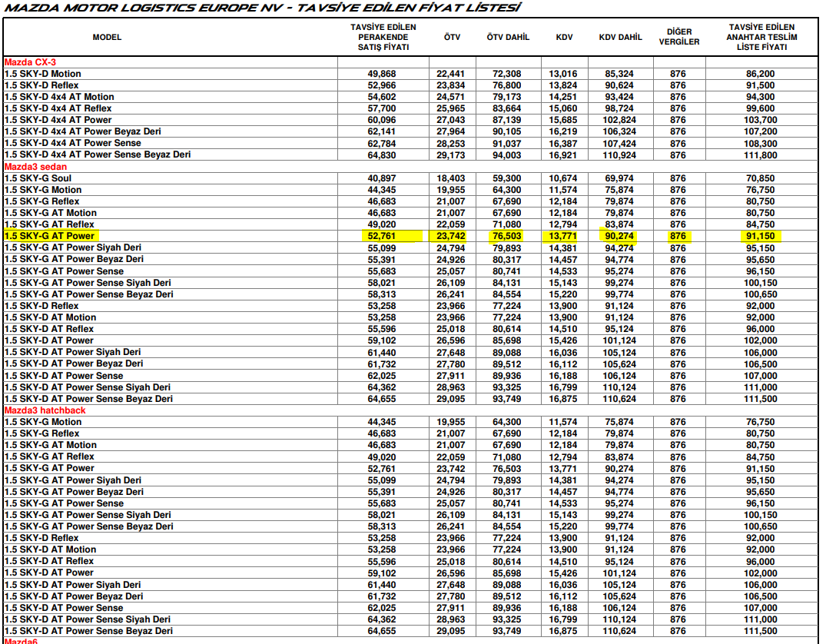Select the list price 70,850
Screen dimensions: 826x644
coord(760,178)
